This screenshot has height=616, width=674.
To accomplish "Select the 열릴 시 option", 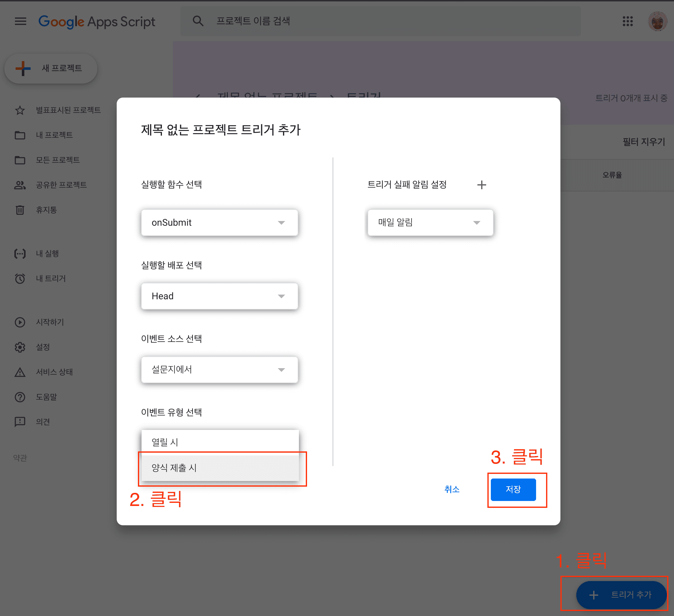I will pyautogui.click(x=220, y=442).
